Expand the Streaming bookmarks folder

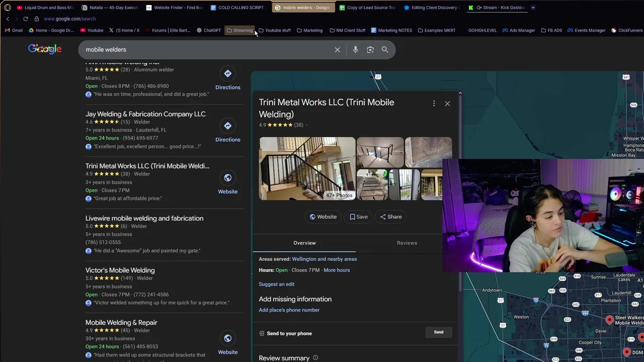point(239,30)
